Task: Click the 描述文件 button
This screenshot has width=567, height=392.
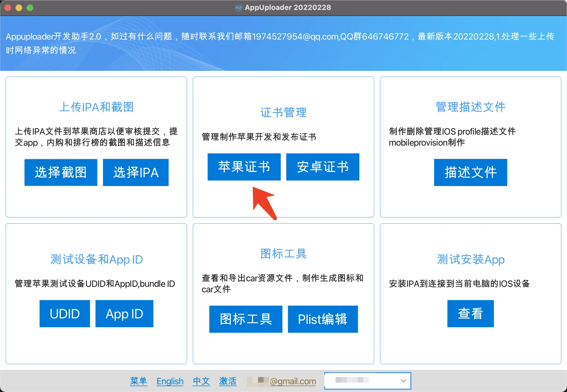Action: point(470,172)
